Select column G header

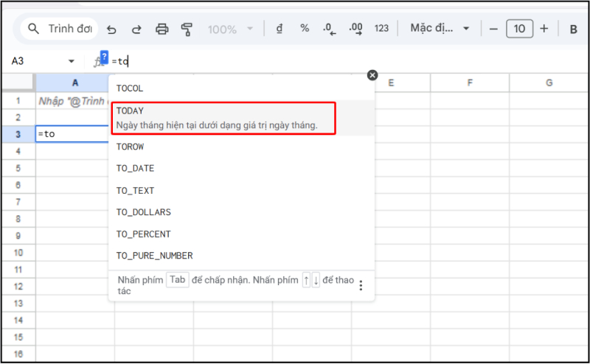[549, 83]
